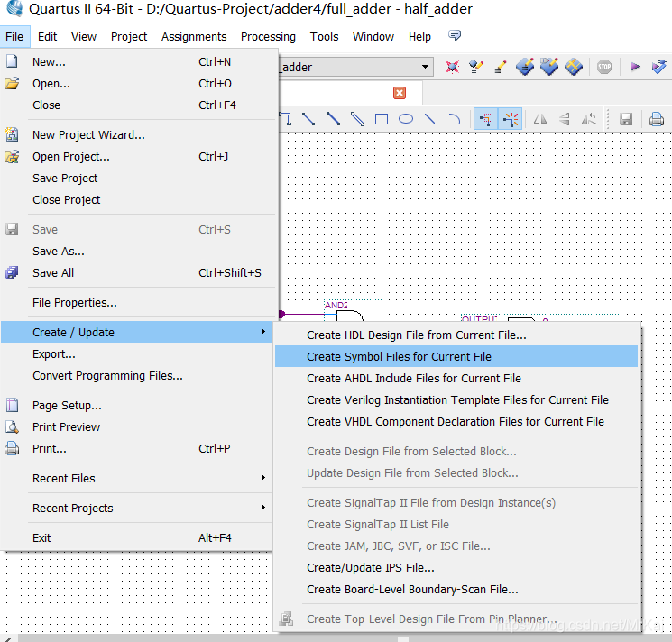This screenshot has width=672, height=642.
Task: Open the Tools menu
Action: [324, 36]
